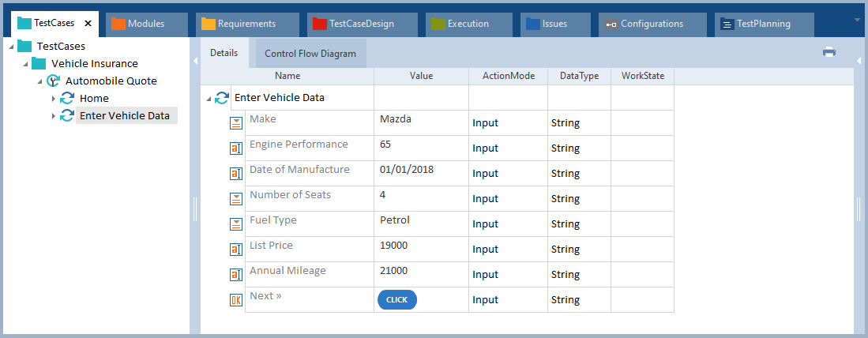Open the Execution tab

pyautogui.click(x=468, y=24)
